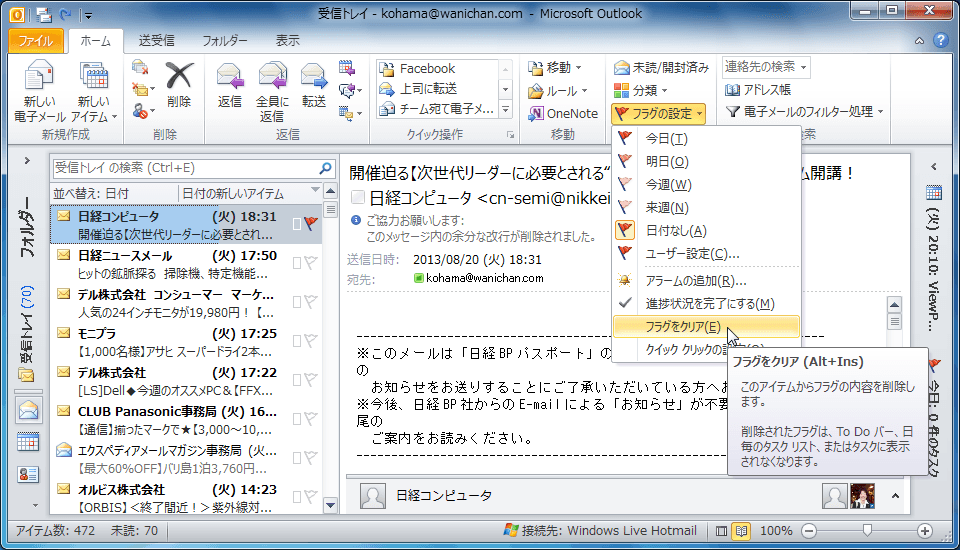Open the Contacts view in navigation pane
This screenshot has height=550, width=960.
28,474
